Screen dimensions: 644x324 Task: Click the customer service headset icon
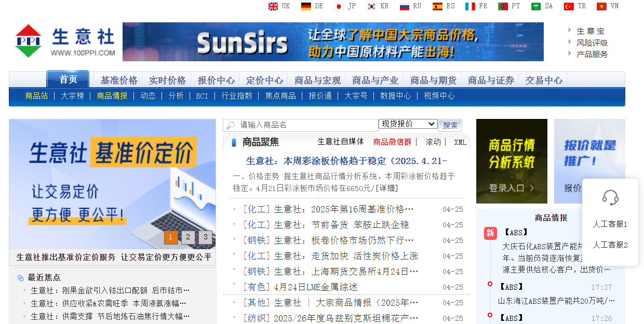pos(610,197)
